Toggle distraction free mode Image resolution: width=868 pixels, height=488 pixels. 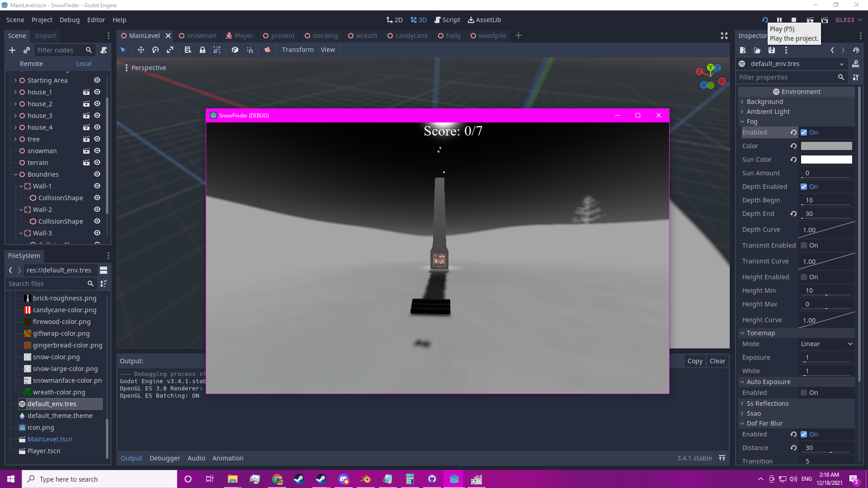point(724,36)
